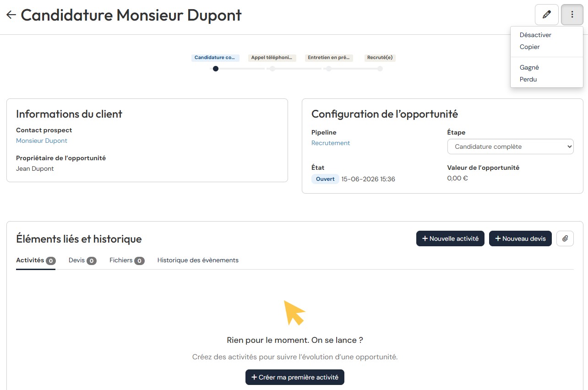588x390 pixels.
Task: Open the Fichiers tab
Action: point(127,260)
